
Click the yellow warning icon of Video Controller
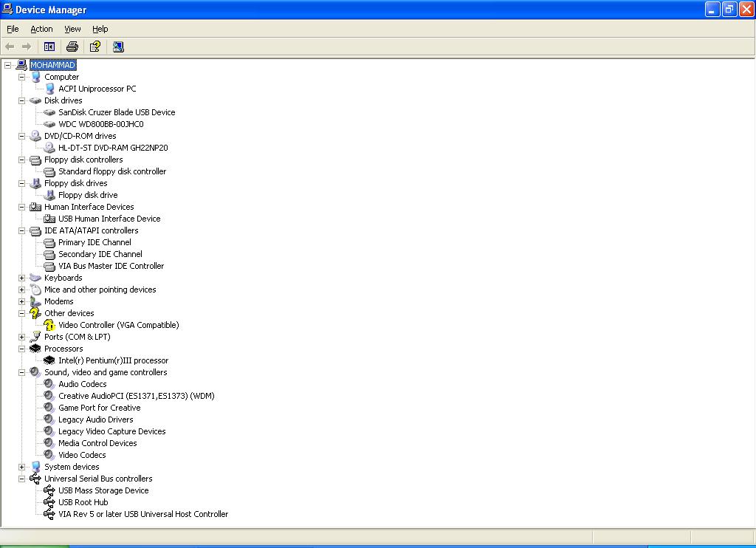[x=49, y=325]
